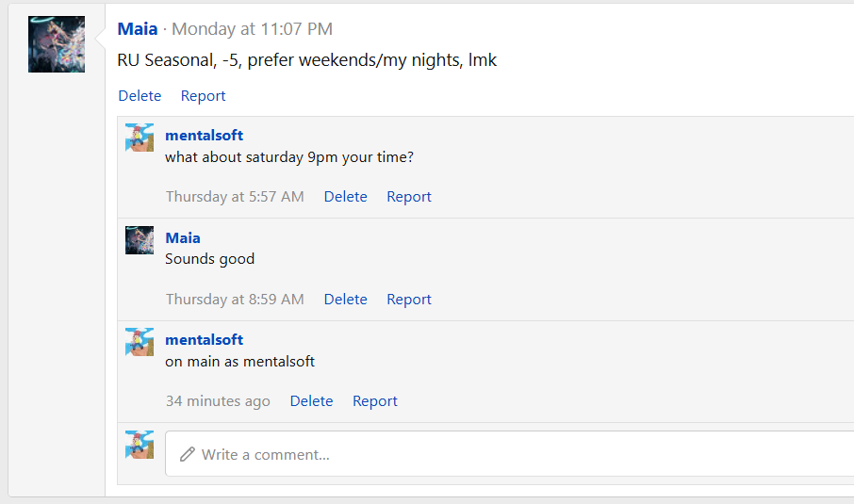
Task: Click mentalsoft's avatar on 'on main' comment
Action: pyautogui.click(x=140, y=342)
